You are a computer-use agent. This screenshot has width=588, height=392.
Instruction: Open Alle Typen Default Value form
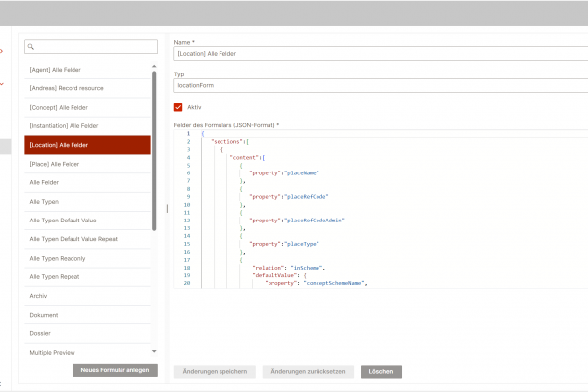click(88, 220)
